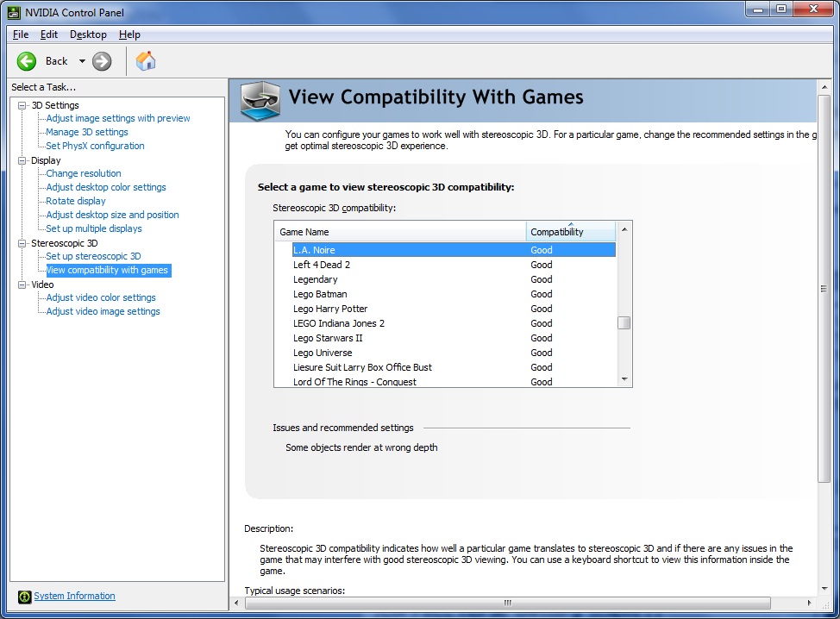Collapse the Video tree node
Screen dimensions: 840x619
[22, 284]
